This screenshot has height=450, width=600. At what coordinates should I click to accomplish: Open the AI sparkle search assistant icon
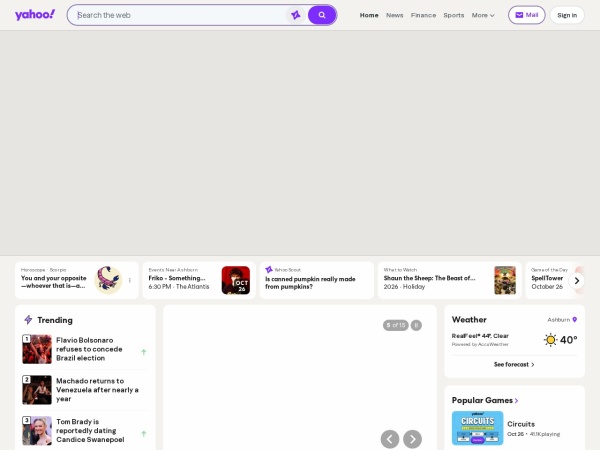pyautogui.click(x=295, y=15)
